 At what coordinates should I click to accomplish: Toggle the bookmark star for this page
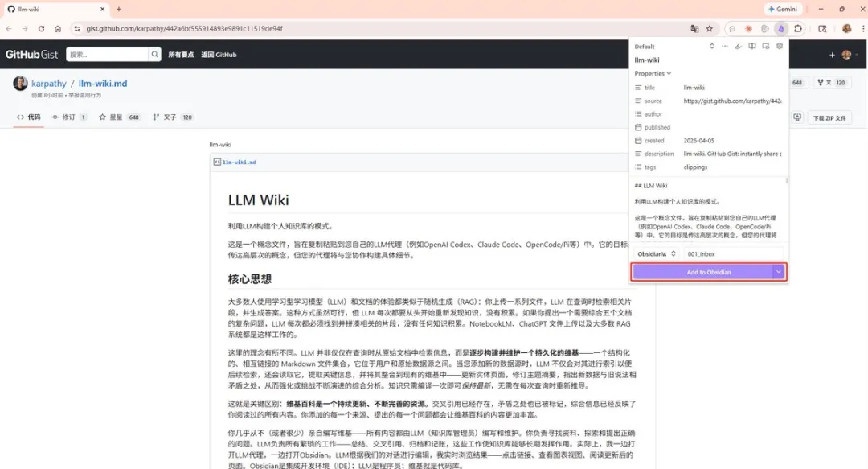(709, 28)
